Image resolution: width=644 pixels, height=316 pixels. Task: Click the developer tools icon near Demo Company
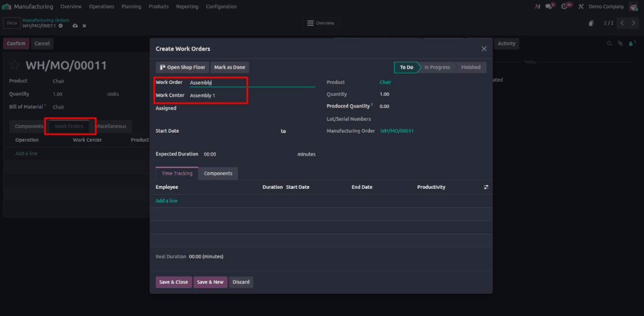pyautogui.click(x=581, y=6)
